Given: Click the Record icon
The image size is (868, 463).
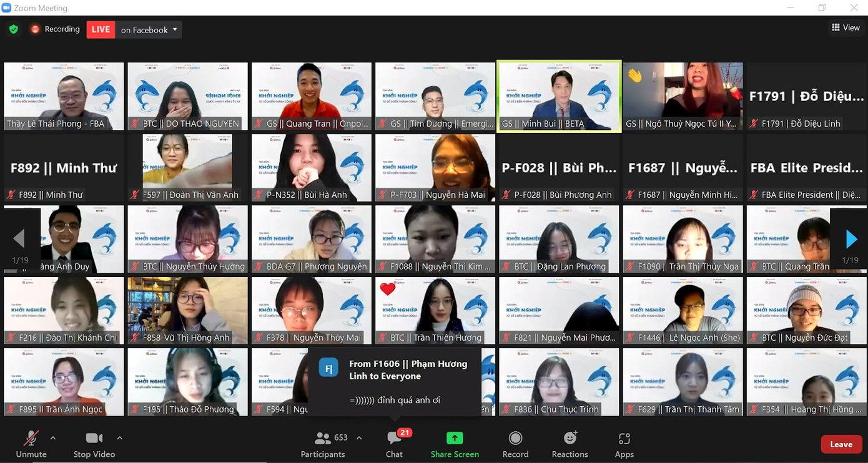Looking at the screenshot, I should click(515, 438).
